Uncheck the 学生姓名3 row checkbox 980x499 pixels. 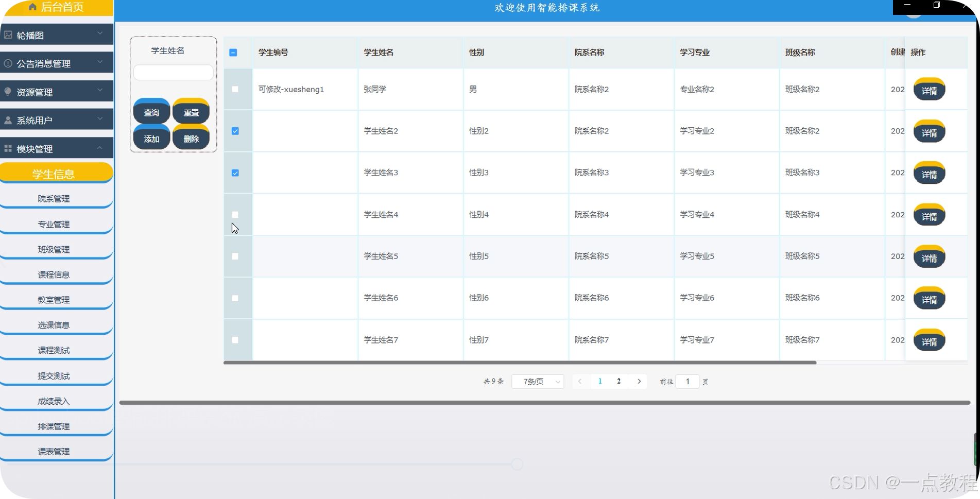click(235, 173)
